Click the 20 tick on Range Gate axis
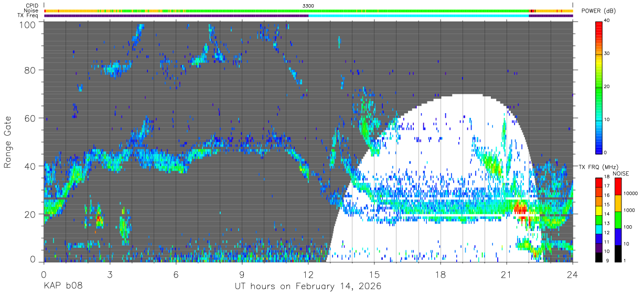The height and width of the screenshot is (297, 644). click(31, 214)
